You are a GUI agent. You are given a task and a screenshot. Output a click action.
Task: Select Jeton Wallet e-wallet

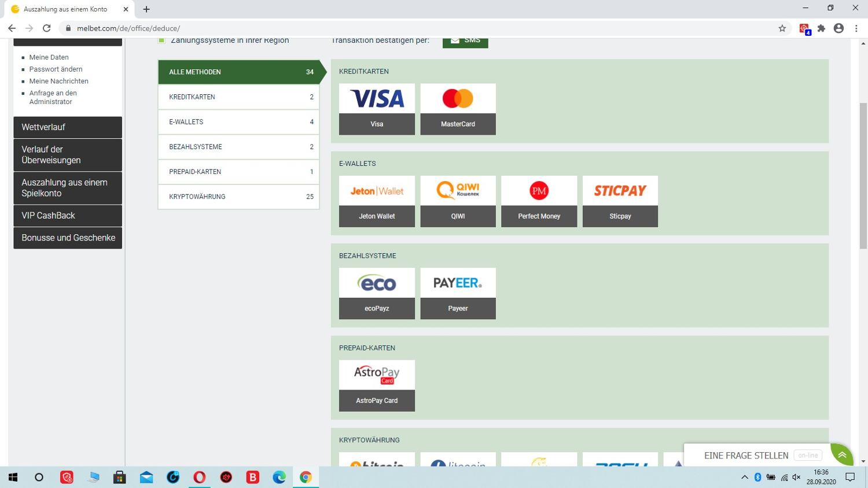(377, 201)
